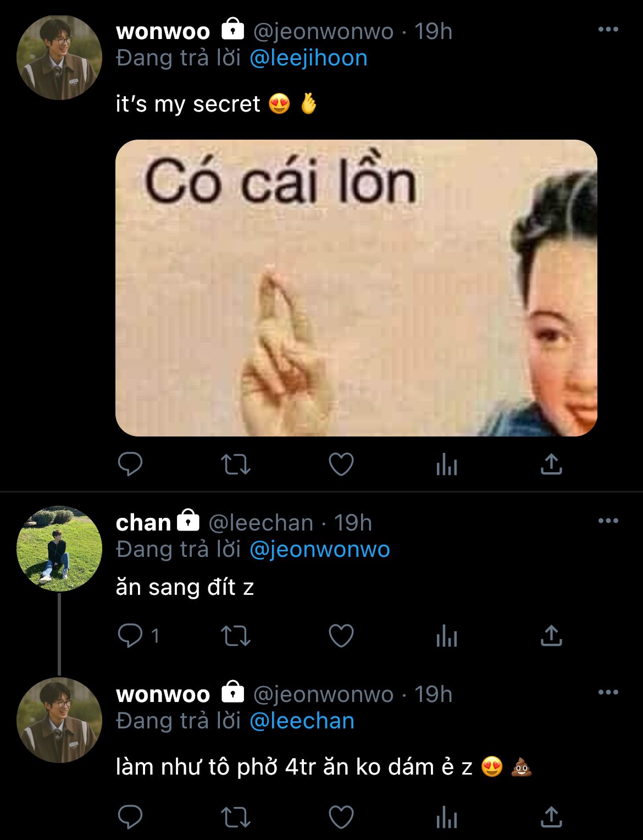The width and height of the screenshot is (643, 840).
Task: Like chan's 'ăn sang đít z' tweet
Action: [341, 636]
